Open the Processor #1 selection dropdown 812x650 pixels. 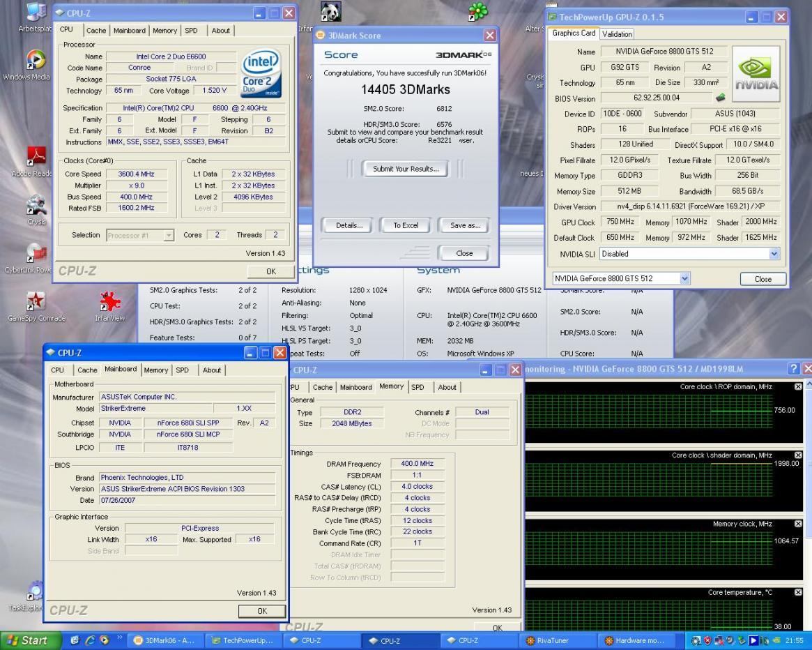click(168, 235)
